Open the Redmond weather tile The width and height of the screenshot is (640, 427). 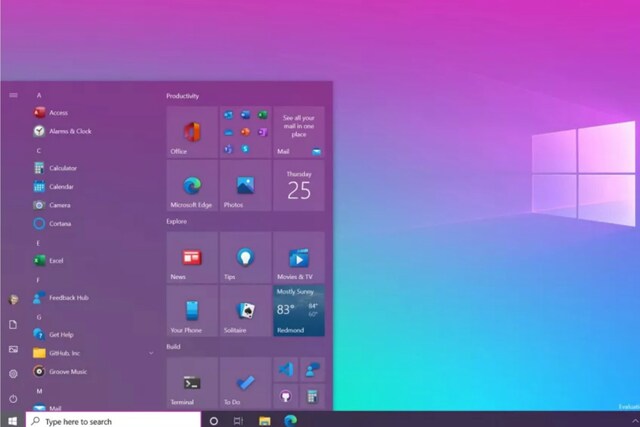[299, 311]
